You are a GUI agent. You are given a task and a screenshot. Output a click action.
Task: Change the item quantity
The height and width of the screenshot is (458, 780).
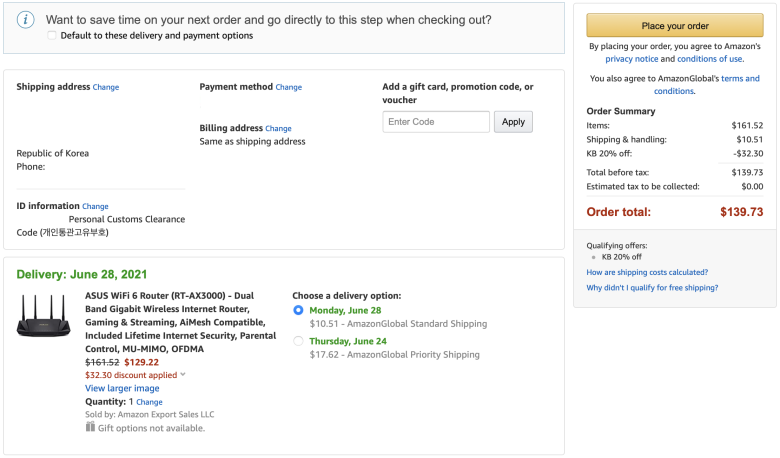click(149, 402)
